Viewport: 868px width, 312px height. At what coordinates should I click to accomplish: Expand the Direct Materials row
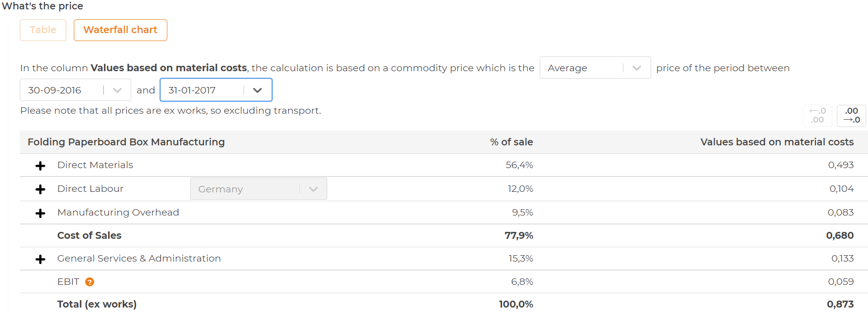40,166
